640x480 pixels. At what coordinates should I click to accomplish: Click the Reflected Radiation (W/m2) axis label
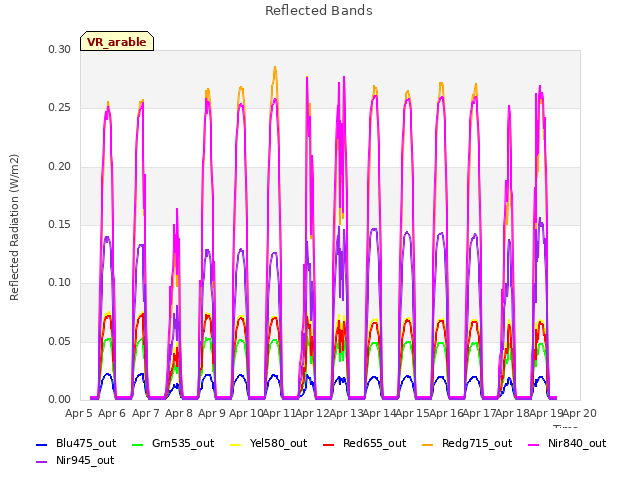[x=14, y=227]
